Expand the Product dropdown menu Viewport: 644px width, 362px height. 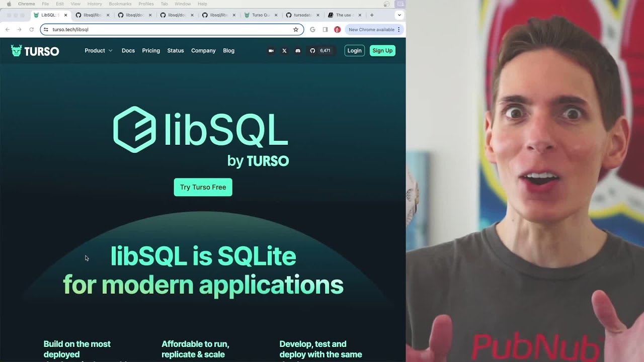pyautogui.click(x=99, y=51)
